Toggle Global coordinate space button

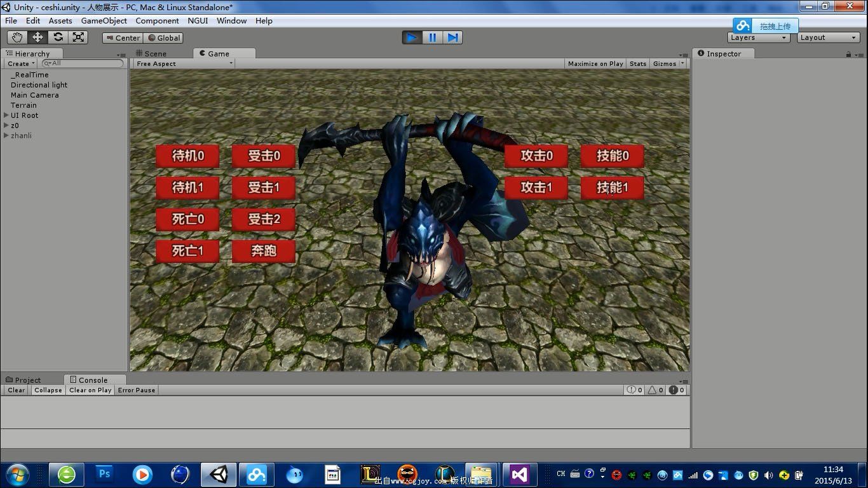[x=164, y=38]
